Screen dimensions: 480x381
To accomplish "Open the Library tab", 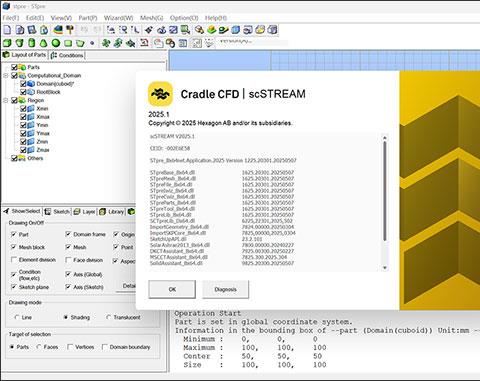I will 112,212.
